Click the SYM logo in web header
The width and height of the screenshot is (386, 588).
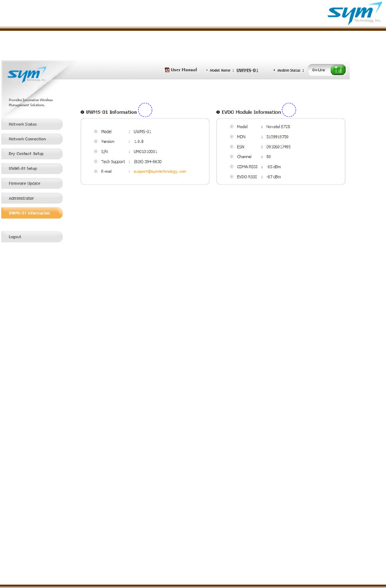coord(27,75)
